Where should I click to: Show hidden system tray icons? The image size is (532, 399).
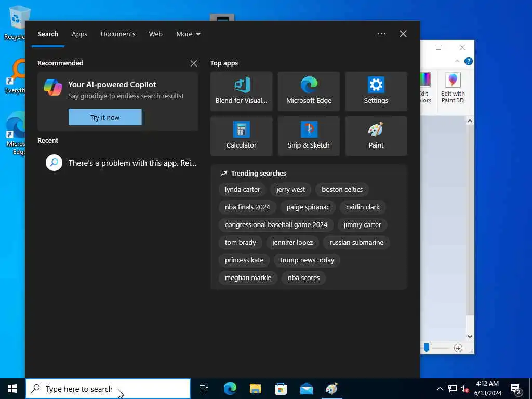coord(440,389)
